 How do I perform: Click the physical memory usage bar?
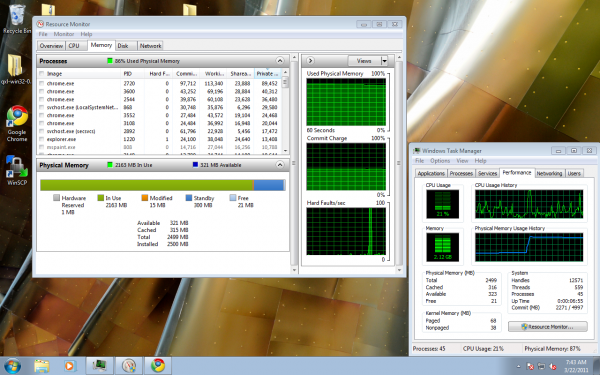coord(163,185)
